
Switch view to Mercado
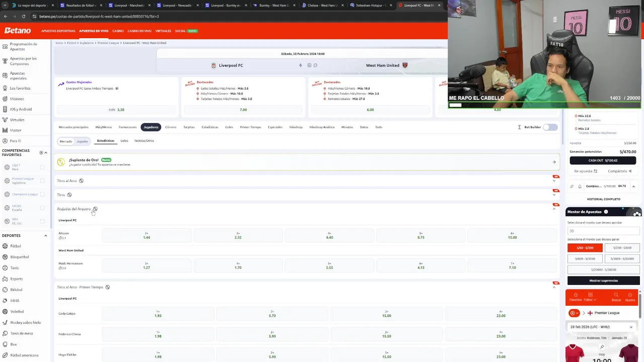click(66, 141)
